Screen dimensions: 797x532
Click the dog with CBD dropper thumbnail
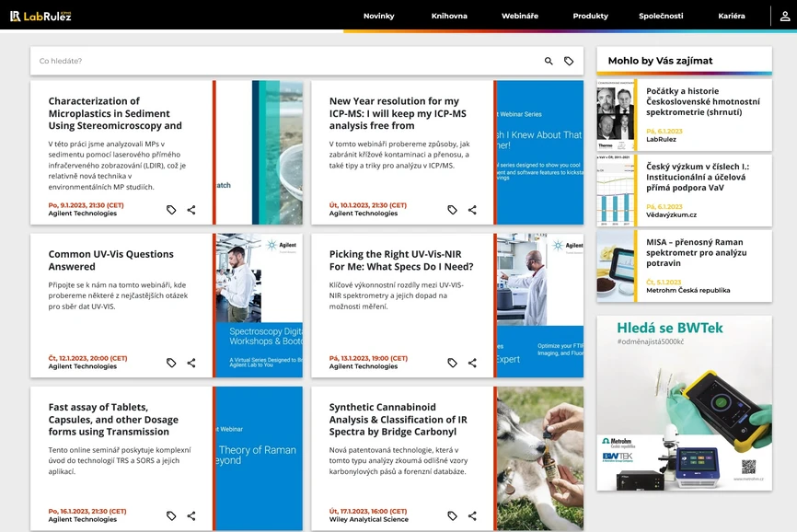pos(540,458)
